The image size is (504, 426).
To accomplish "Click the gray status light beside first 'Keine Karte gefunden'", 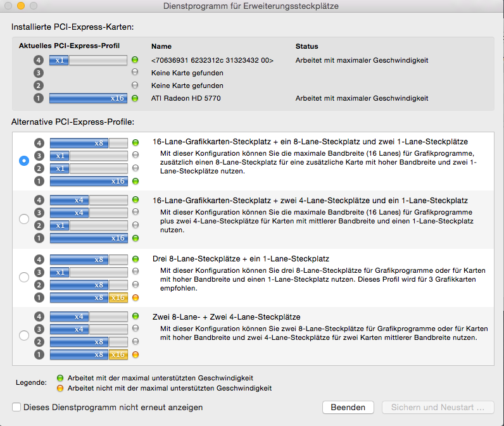I will (x=135, y=72).
